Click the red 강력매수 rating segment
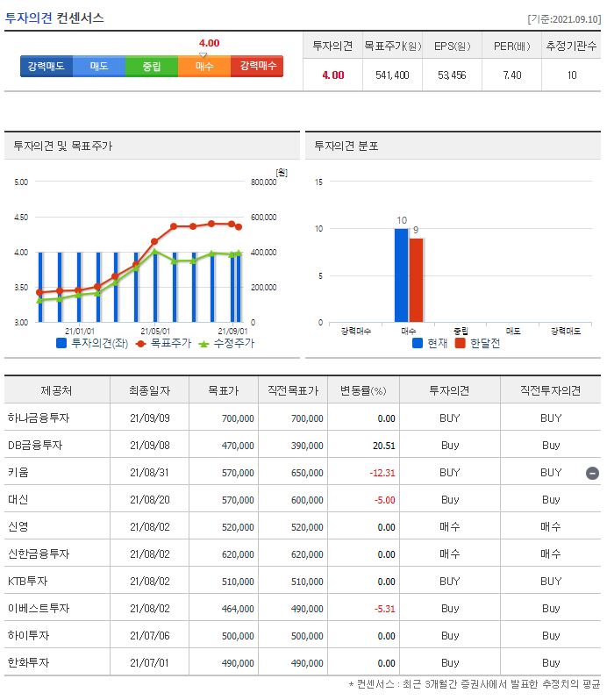Screen dimensions: 607x700 pos(257,66)
